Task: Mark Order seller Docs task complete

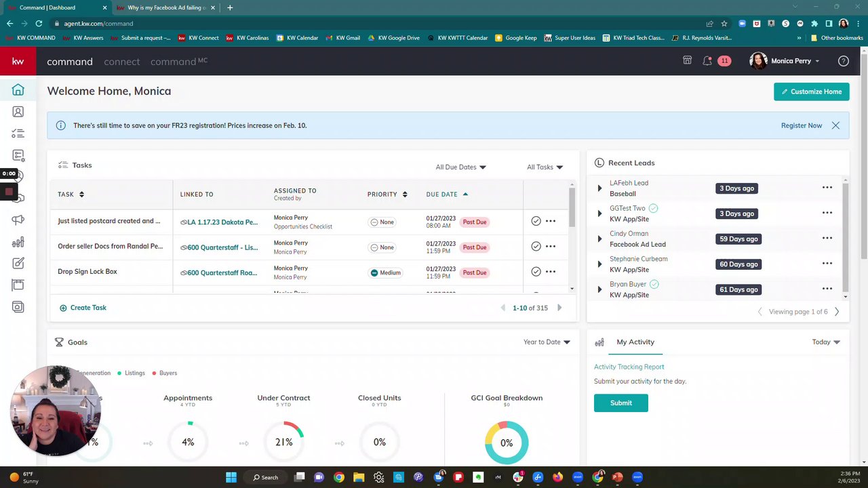Action: coord(536,247)
